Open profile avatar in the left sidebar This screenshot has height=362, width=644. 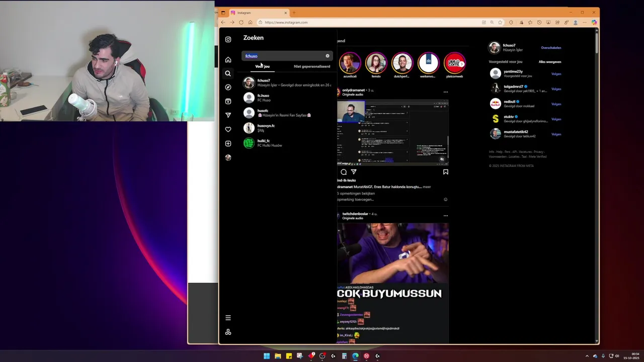pyautogui.click(x=228, y=157)
